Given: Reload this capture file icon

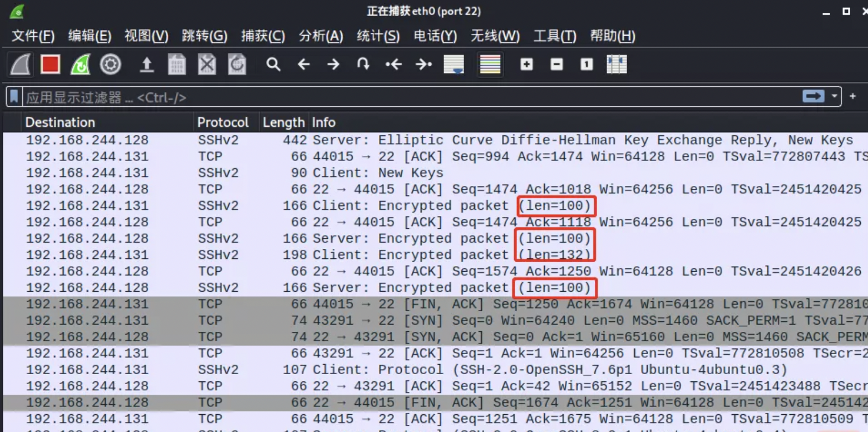Looking at the screenshot, I should 237,65.
